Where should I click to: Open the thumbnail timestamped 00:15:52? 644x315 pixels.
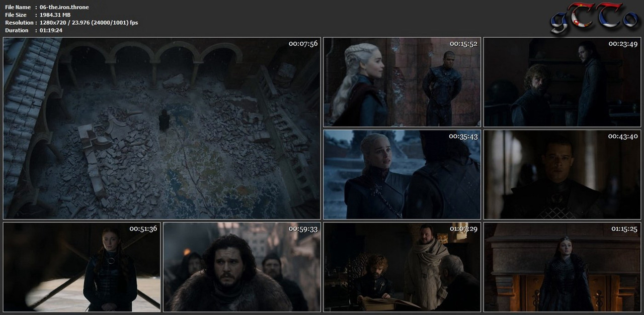(x=402, y=82)
